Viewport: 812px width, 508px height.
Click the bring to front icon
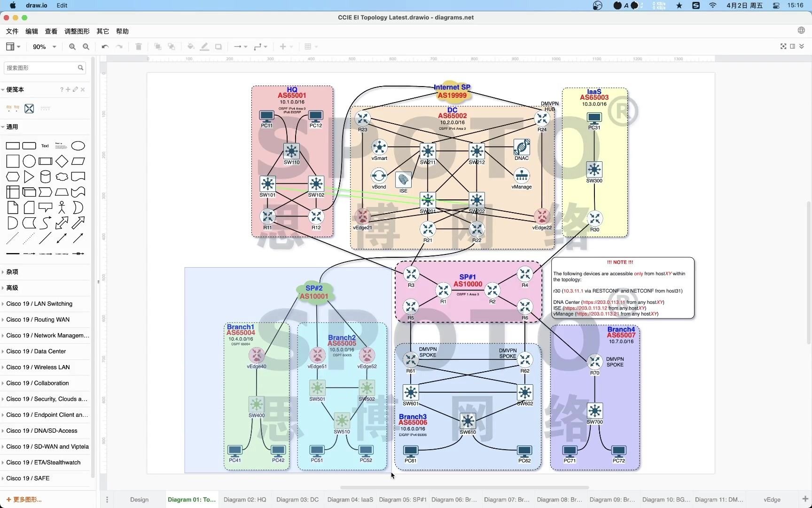(x=158, y=47)
